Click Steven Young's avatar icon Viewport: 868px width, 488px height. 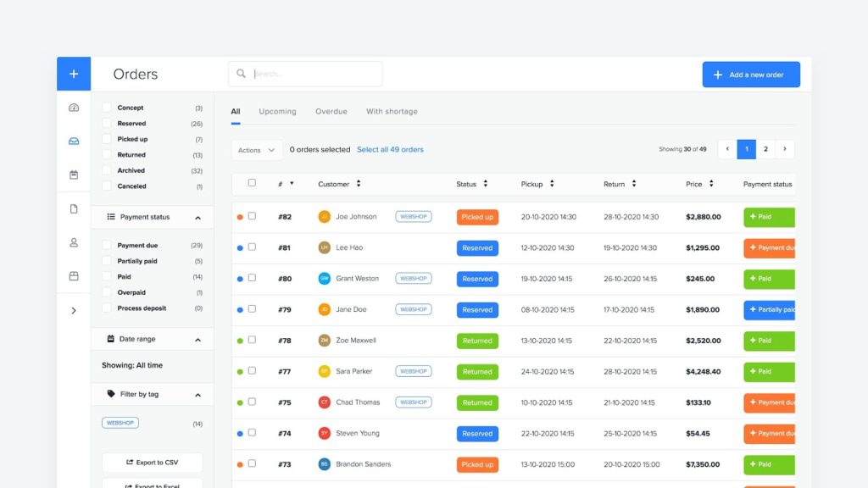pyautogui.click(x=325, y=434)
